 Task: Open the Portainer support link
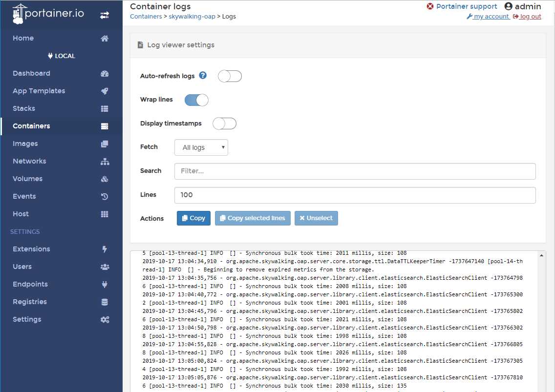(467, 6)
